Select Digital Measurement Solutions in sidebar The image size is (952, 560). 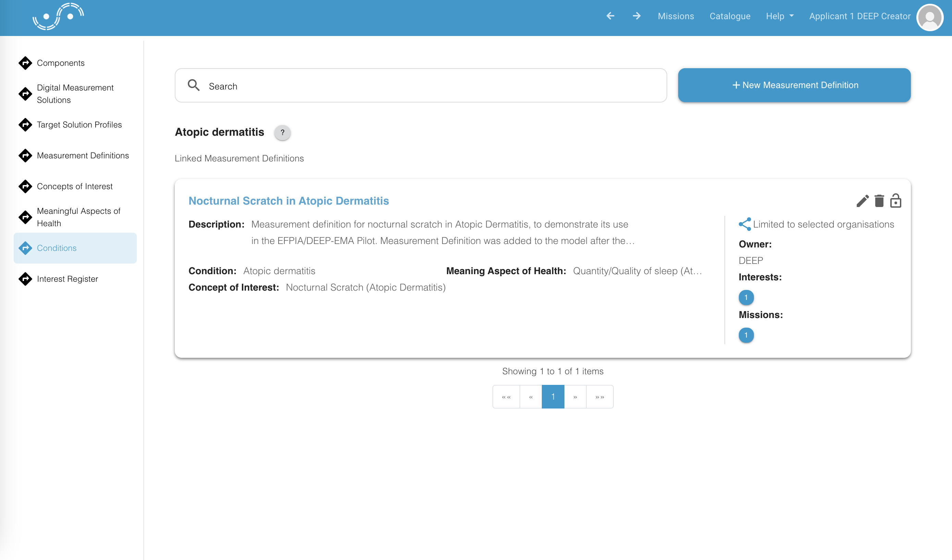[75, 94]
